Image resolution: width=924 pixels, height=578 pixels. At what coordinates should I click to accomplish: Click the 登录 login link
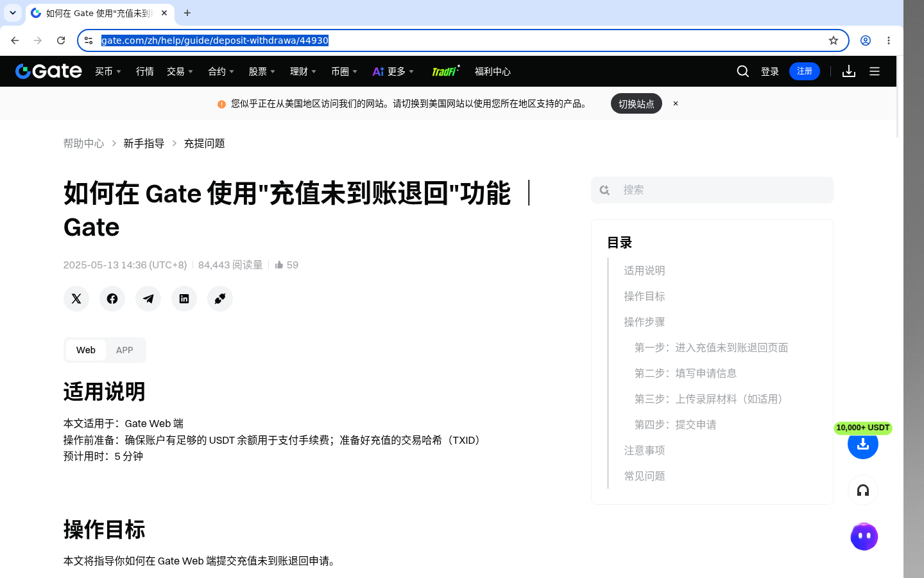[770, 71]
